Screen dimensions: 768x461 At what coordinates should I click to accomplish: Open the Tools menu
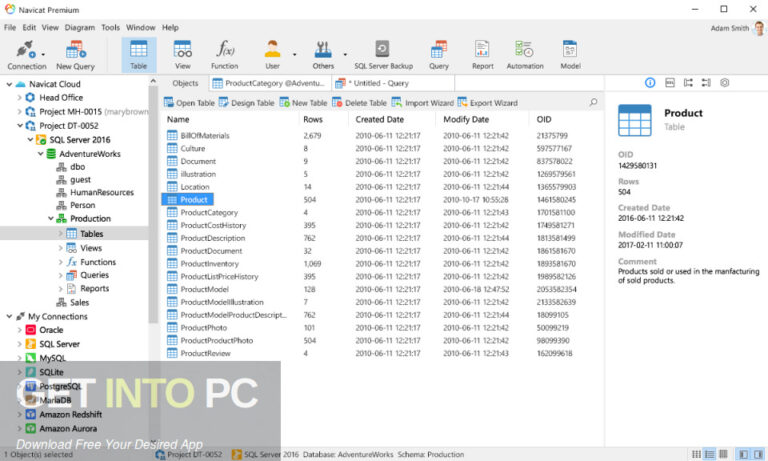pos(110,27)
